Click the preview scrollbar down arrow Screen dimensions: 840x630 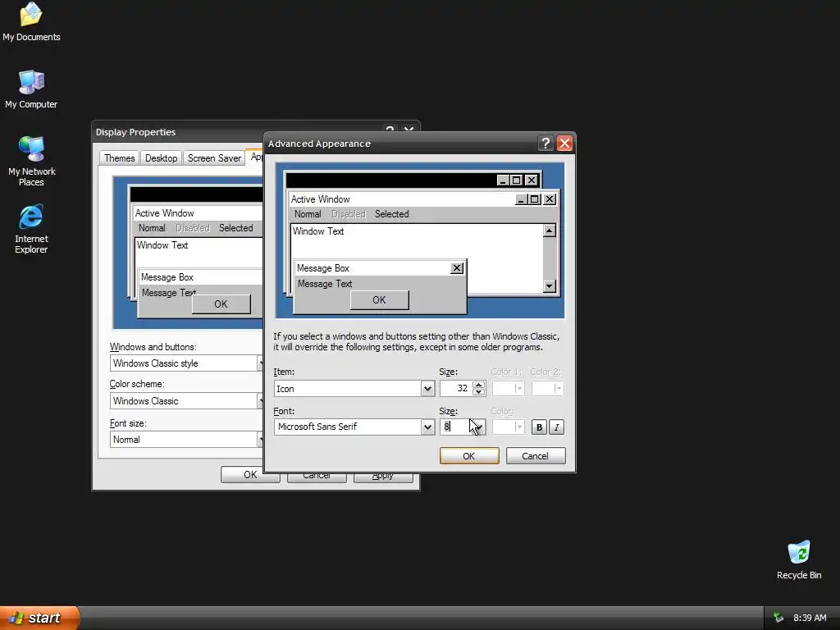[549, 286]
